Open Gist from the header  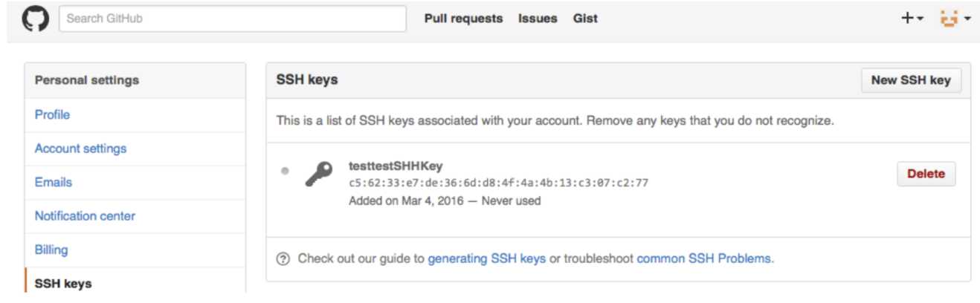coord(585,19)
